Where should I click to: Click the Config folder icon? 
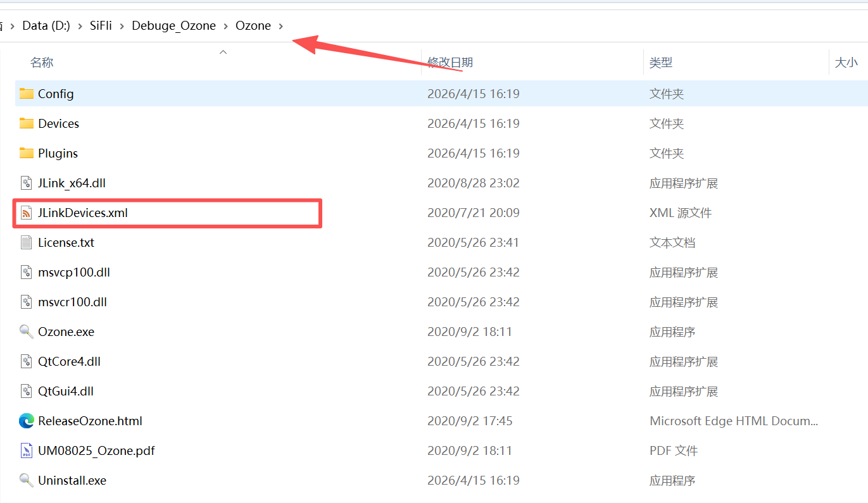tap(26, 94)
